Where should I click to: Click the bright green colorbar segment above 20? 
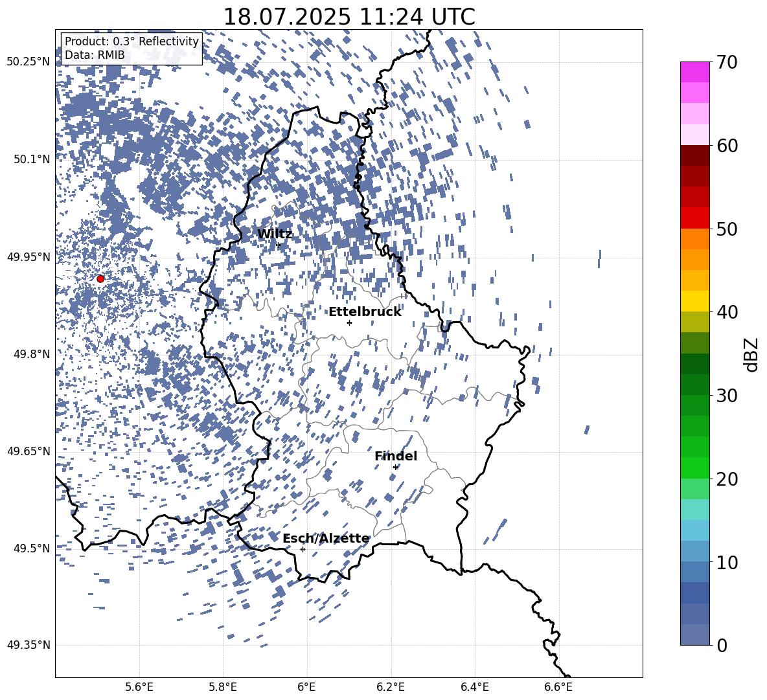695,468
